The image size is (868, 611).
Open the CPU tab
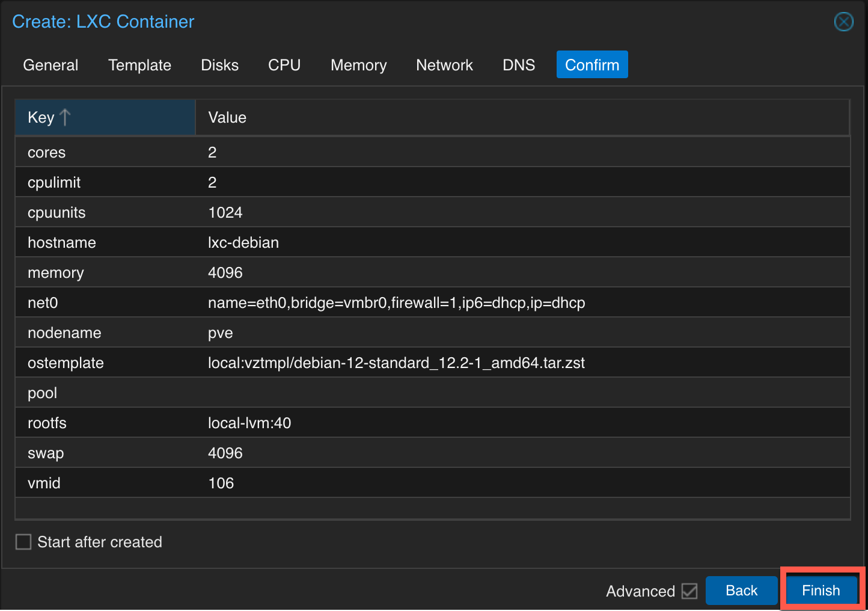click(x=284, y=65)
